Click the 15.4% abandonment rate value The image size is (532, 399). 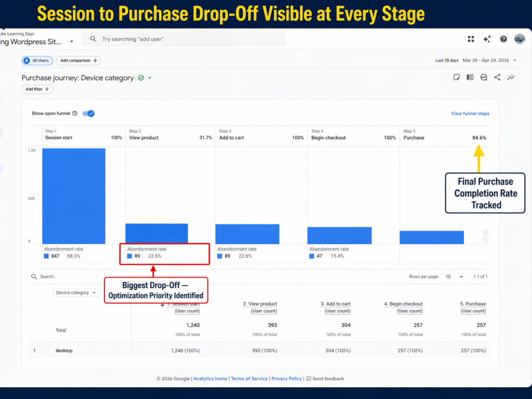pos(337,256)
